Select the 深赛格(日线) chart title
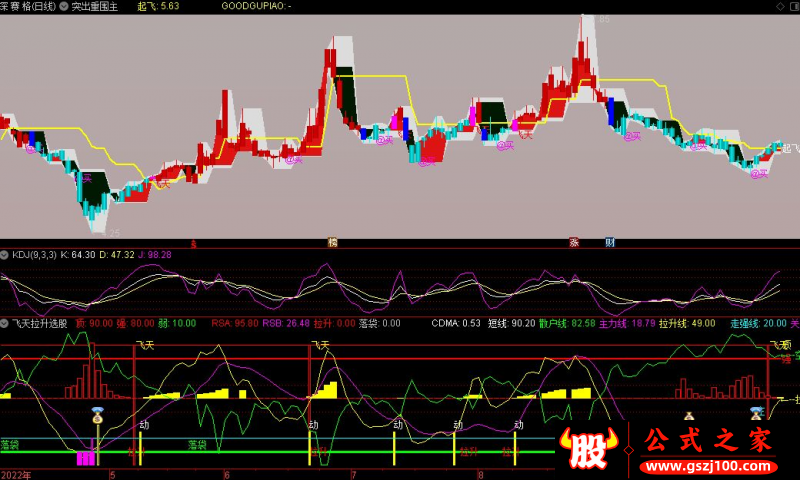 (28, 6)
